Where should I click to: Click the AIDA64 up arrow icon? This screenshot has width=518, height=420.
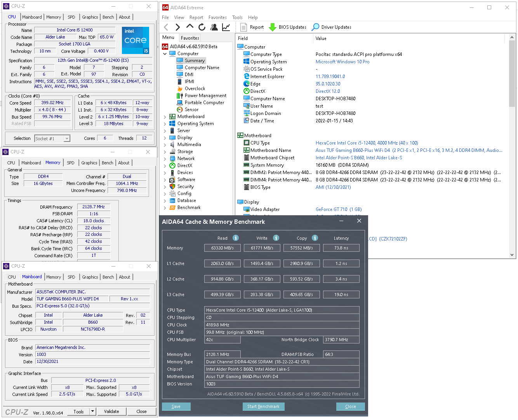click(x=189, y=26)
